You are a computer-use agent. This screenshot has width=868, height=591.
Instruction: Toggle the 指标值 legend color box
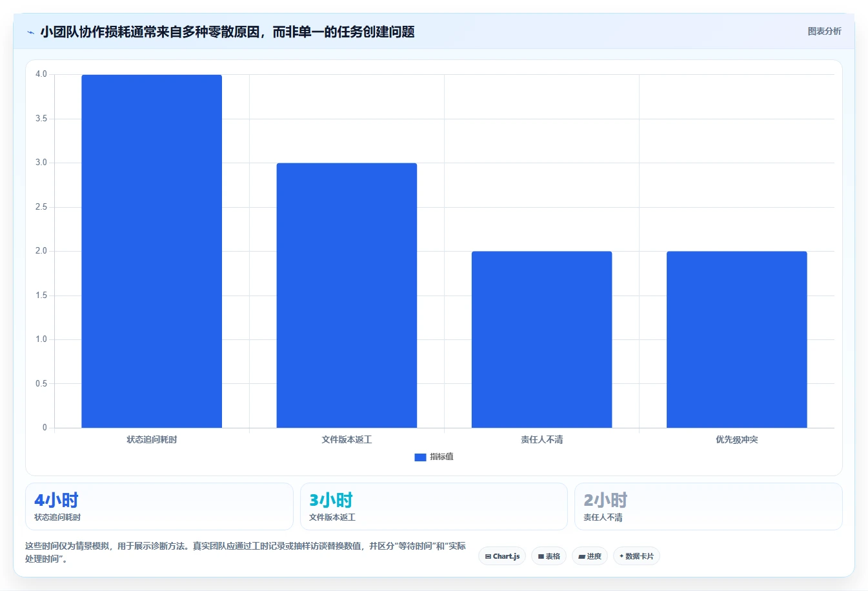coord(420,457)
